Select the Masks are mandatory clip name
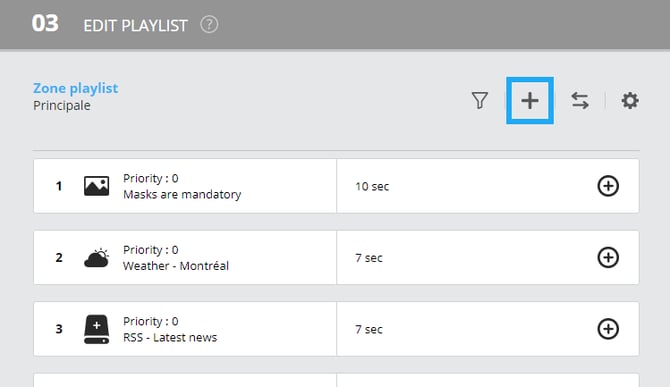Image resolution: width=670 pixels, height=387 pixels. (x=182, y=194)
